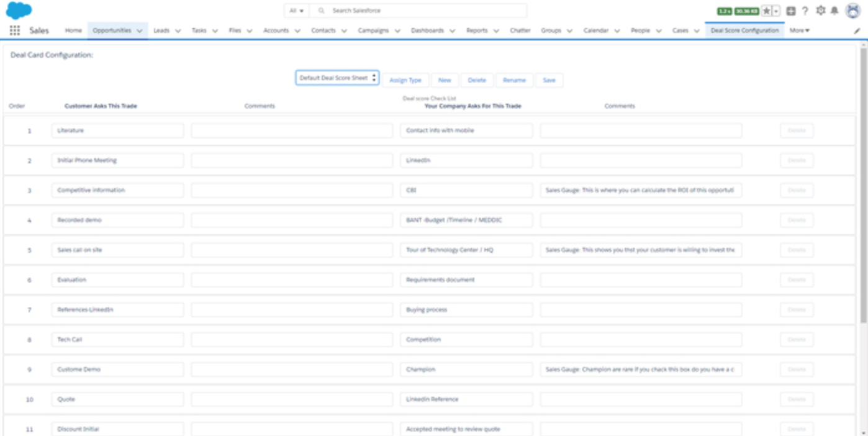Expand the Dashboards tab chevron
This screenshot has height=436, width=868.
click(x=452, y=30)
